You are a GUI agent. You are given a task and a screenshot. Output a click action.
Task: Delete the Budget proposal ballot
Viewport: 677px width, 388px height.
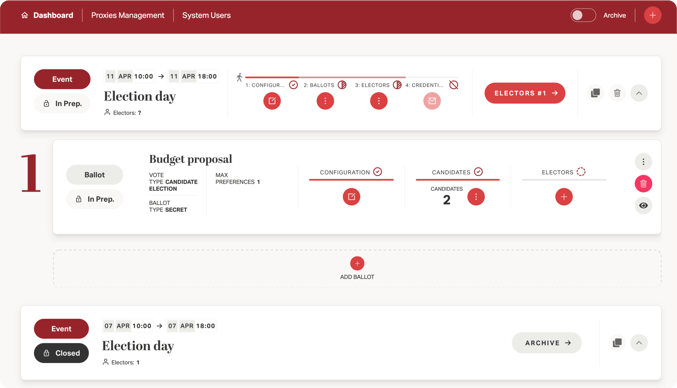[x=643, y=184]
